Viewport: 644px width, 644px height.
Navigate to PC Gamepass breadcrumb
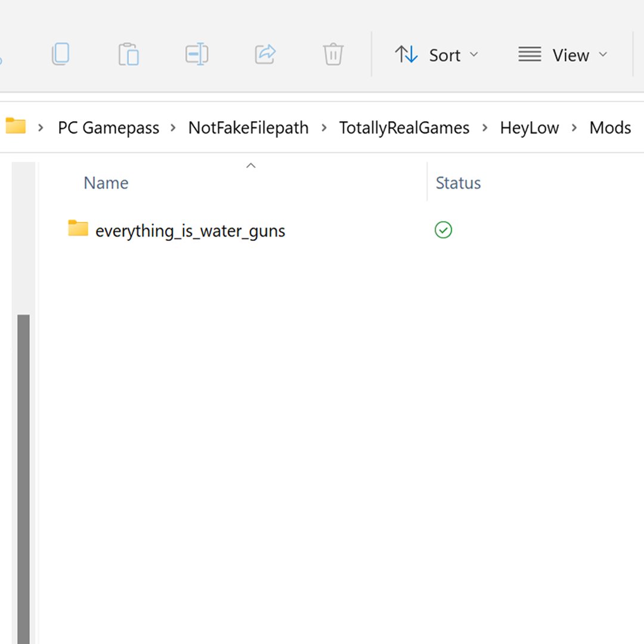pyautogui.click(x=109, y=128)
